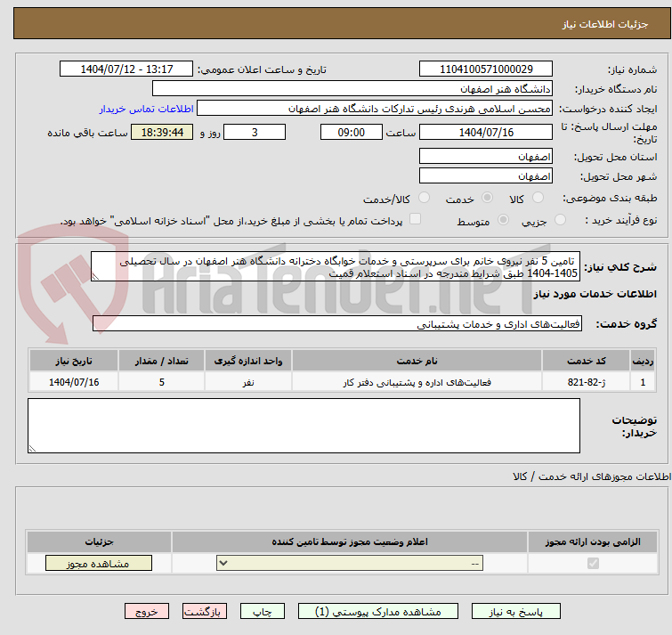Open اطلاعات تماس خریدار link
This screenshot has height=635, width=672.
[147, 109]
